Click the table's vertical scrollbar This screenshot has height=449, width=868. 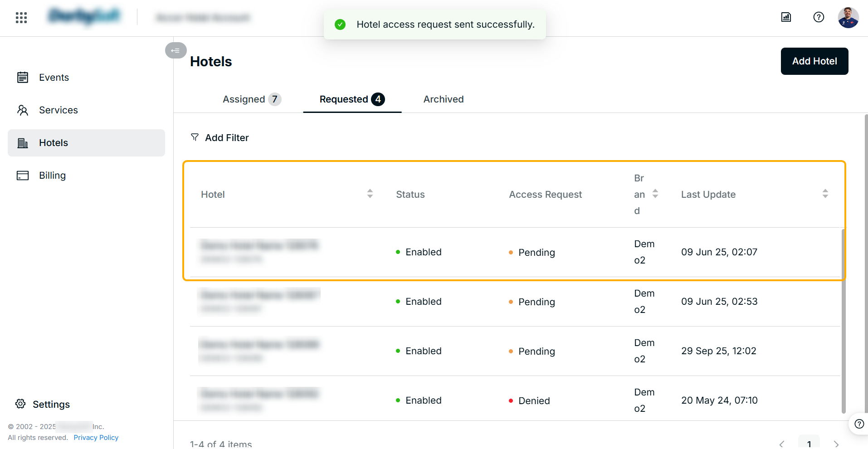844,321
